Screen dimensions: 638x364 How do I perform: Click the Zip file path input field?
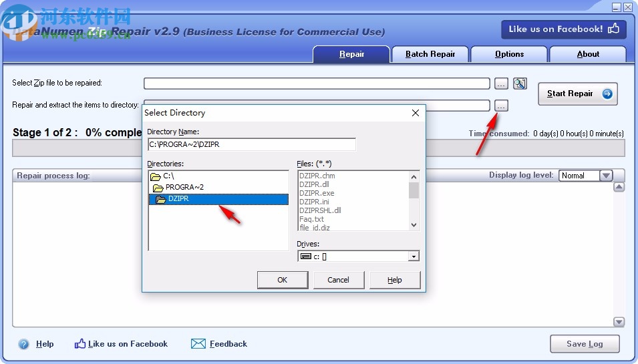click(317, 83)
